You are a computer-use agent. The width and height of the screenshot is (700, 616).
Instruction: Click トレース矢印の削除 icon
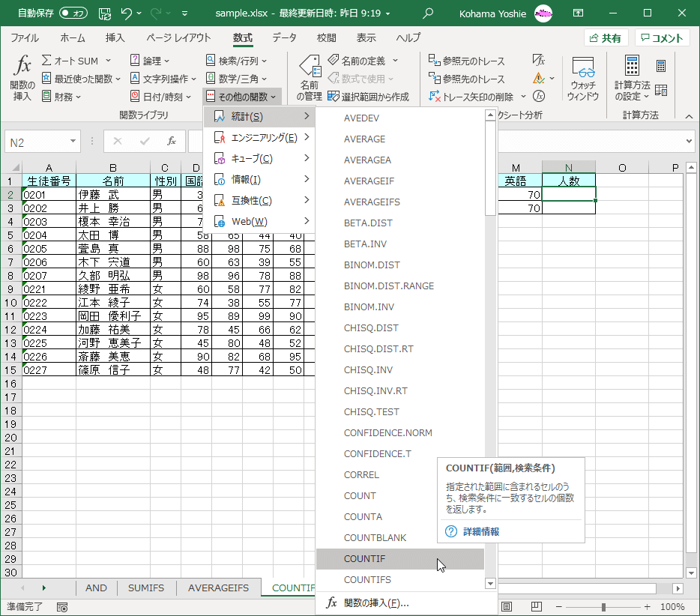tap(434, 97)
